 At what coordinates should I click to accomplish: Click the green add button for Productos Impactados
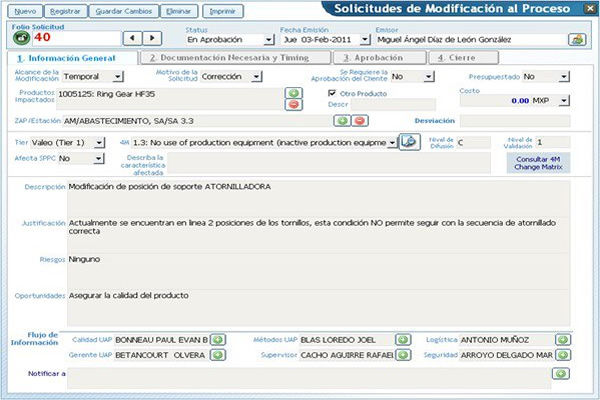[294, 93]
